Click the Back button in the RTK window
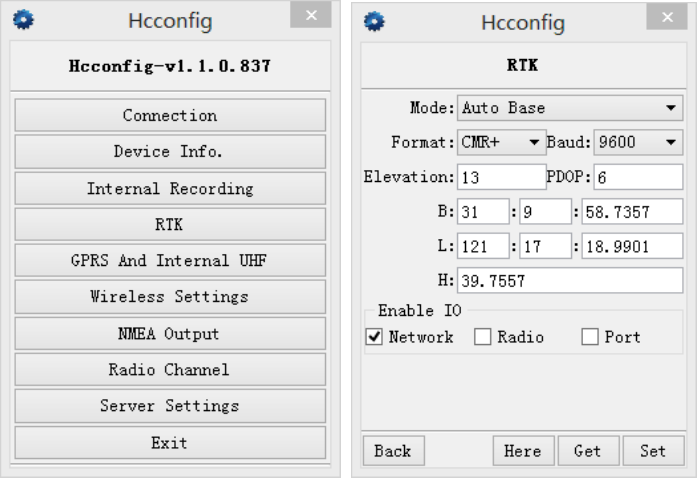Viewport: 697px width, 478px height. [393, 451]
